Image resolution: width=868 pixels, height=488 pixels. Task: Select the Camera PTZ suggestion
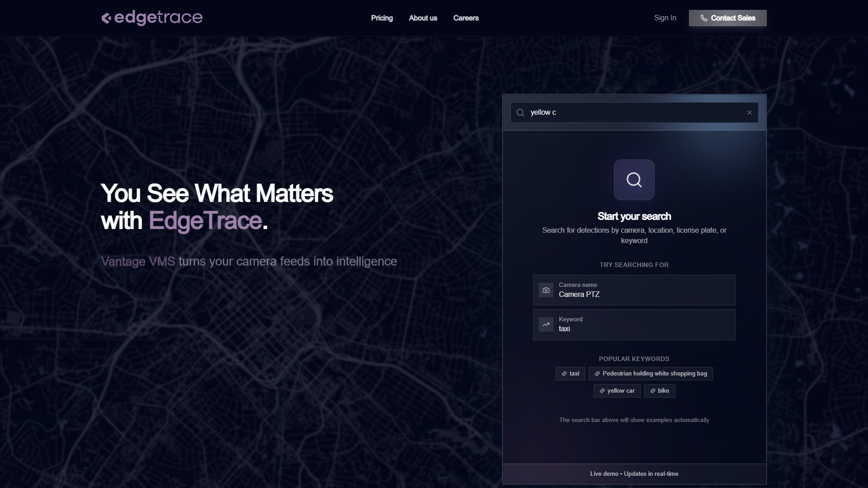pyautogui.click(x=634, y=290)
